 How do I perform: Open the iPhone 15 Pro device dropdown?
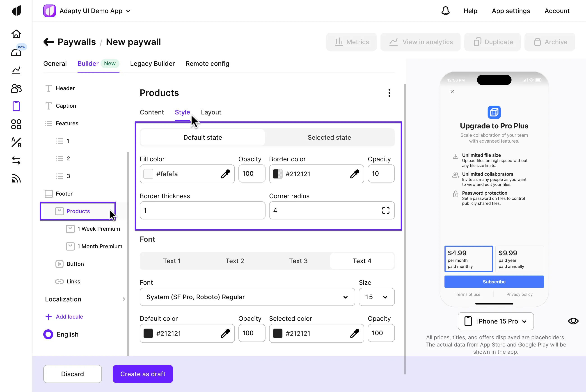pyautogui.click(x=495, y=321)
